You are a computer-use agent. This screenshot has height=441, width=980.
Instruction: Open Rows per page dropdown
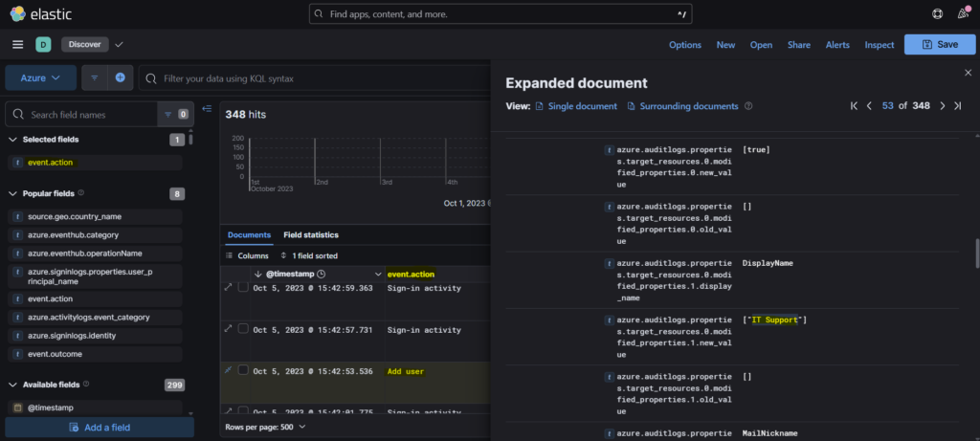click(265, 427)
